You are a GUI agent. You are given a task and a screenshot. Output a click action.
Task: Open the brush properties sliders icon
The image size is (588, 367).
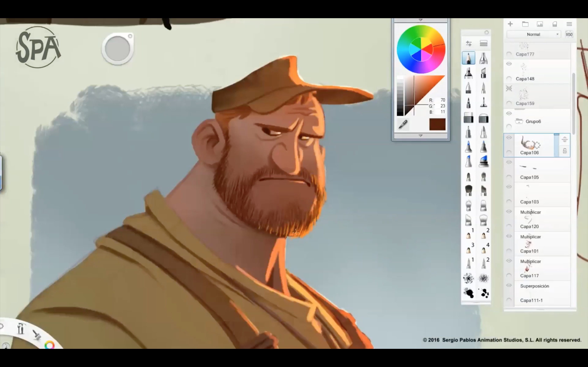click(469, 44)
